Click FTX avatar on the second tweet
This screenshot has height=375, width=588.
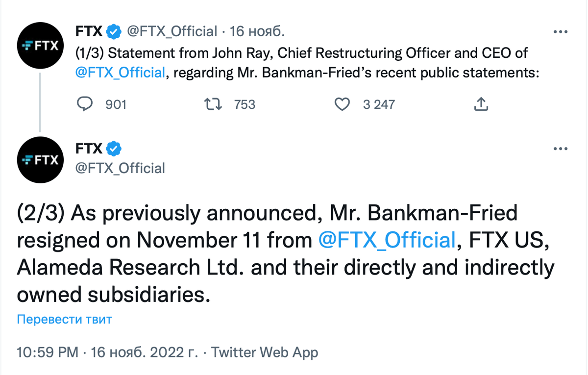41,160
